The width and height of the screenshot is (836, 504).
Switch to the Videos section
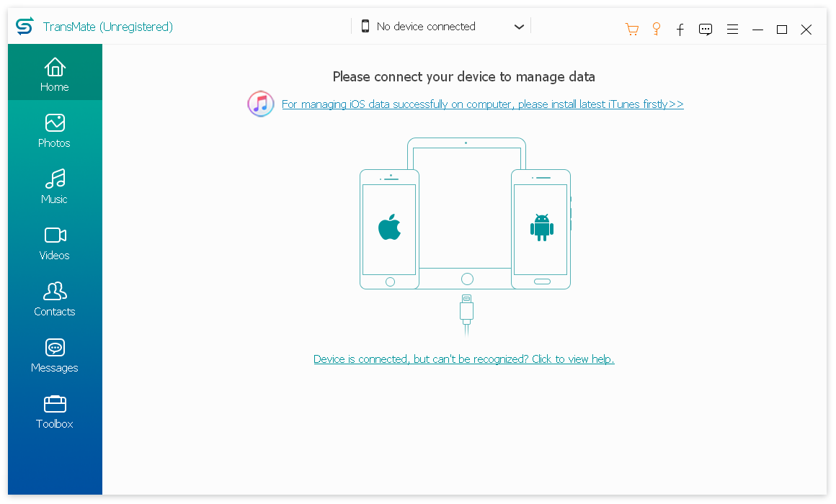tap(55, 243)
